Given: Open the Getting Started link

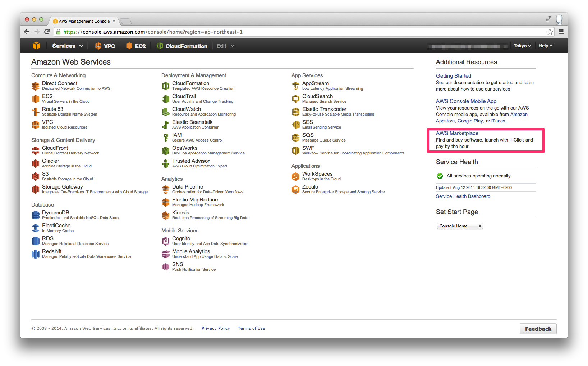Looking at the screenshot, I should [453, 76].
